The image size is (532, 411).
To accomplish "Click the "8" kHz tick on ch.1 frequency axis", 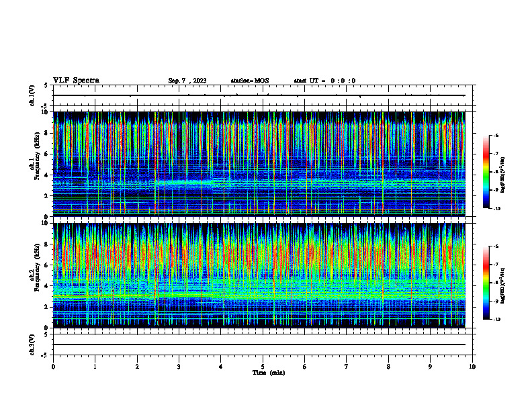I will pos(47,133).
